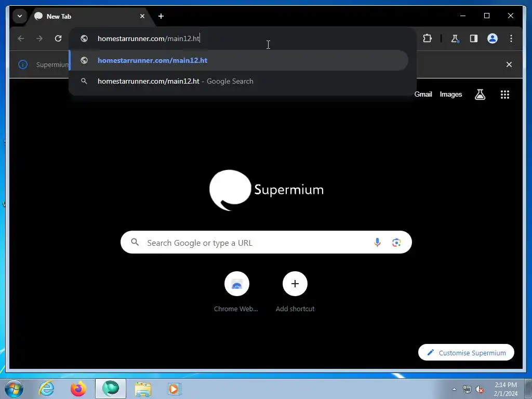
Task: Select homestarrunner.com/main12.ht URL suggestion
Action: (239, 60)
